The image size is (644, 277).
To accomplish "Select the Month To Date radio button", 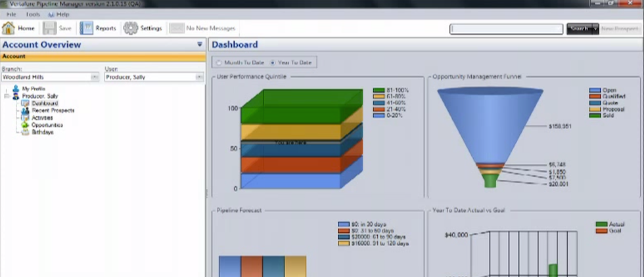I will point(219,63).
